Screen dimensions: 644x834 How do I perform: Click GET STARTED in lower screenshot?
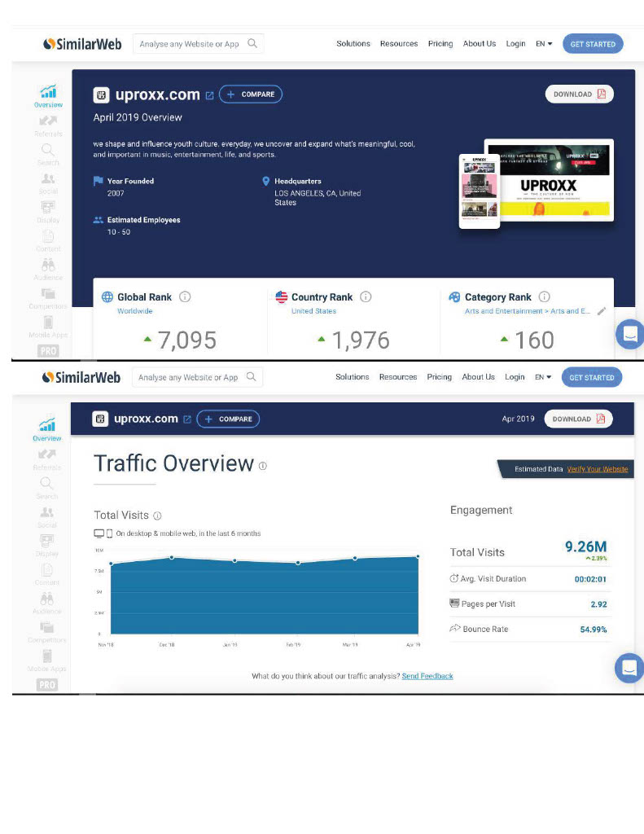coord(591,378)
